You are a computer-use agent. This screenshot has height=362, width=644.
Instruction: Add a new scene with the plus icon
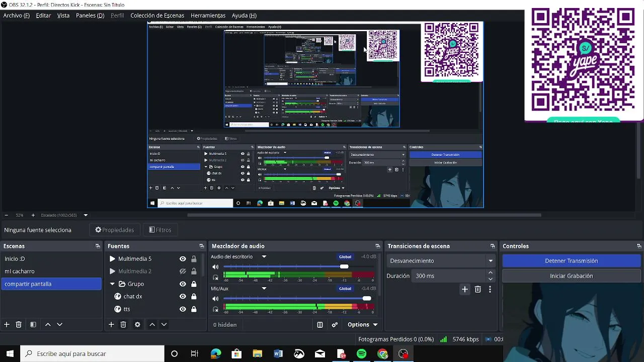pos(7,325)
